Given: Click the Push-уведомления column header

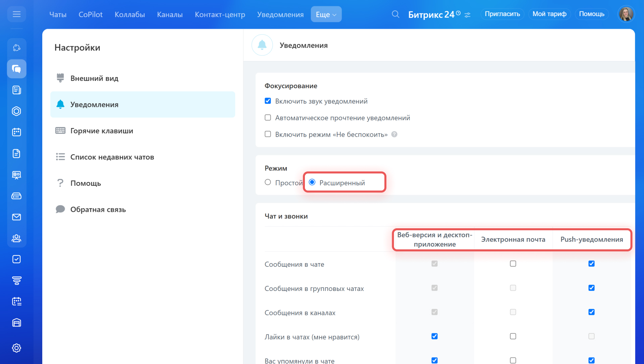Looking at the screenshot, I should pyautogui.click(x=592, y=239).
